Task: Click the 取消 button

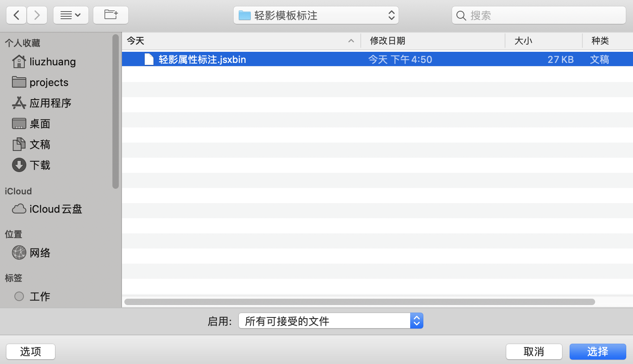Action: click(x=534, y=352)
